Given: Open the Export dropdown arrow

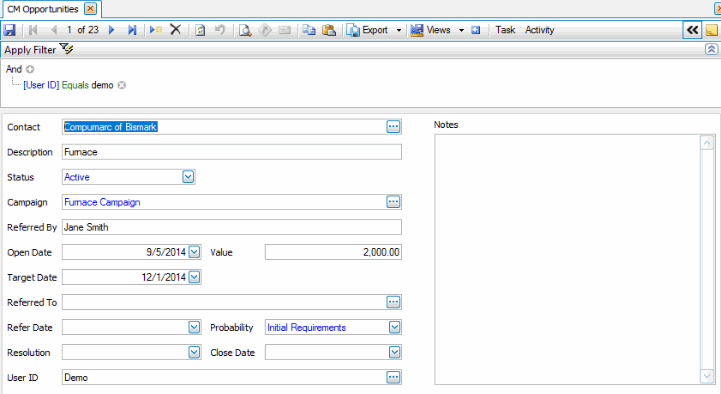Looking at the screenshot, I should click(x=399, y=30).
